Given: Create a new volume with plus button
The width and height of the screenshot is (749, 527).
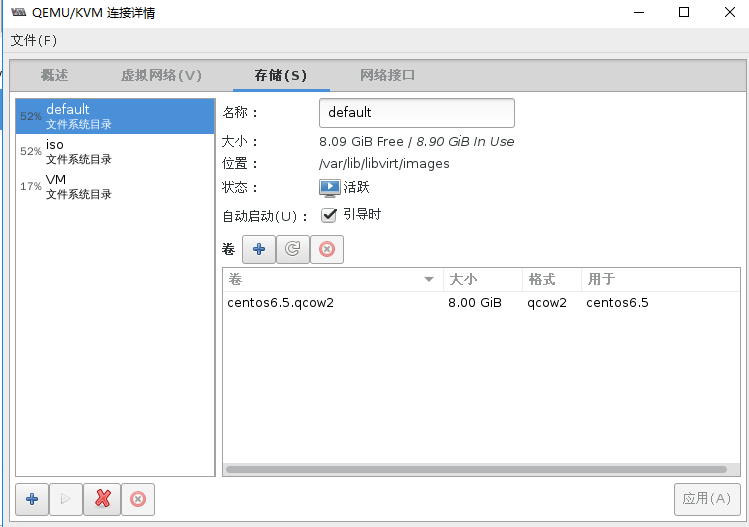Looking at the screenshot, I should [x=259, y=249].
